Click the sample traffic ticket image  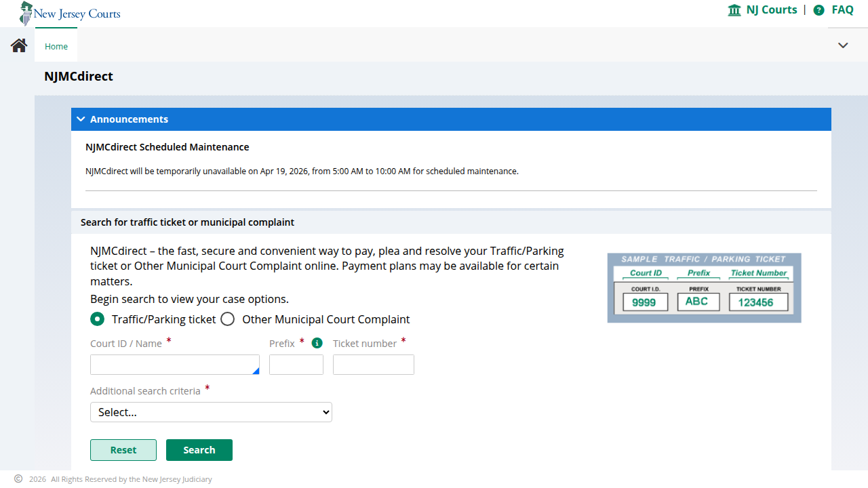click(x=704, y=287)
